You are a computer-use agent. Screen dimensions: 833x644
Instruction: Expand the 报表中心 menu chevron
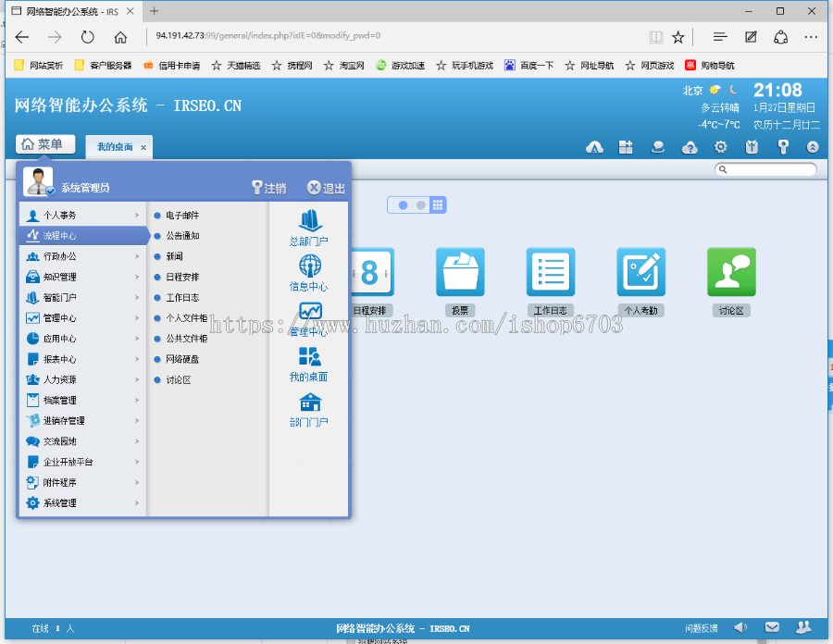(137, 359)
